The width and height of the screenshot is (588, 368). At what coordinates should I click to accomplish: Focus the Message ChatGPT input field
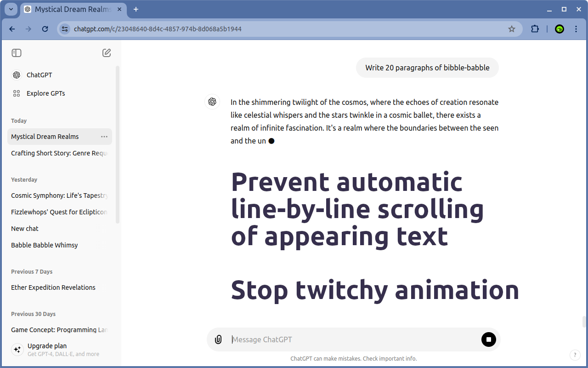[354, 339]
